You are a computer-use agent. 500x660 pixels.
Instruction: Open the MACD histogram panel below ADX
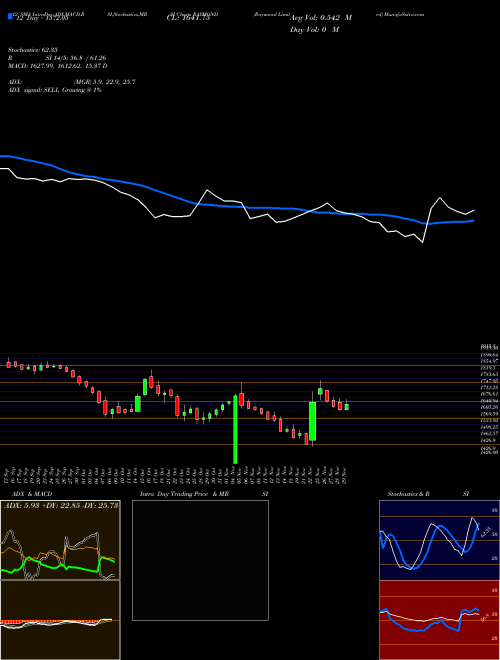tap(60, 620)
